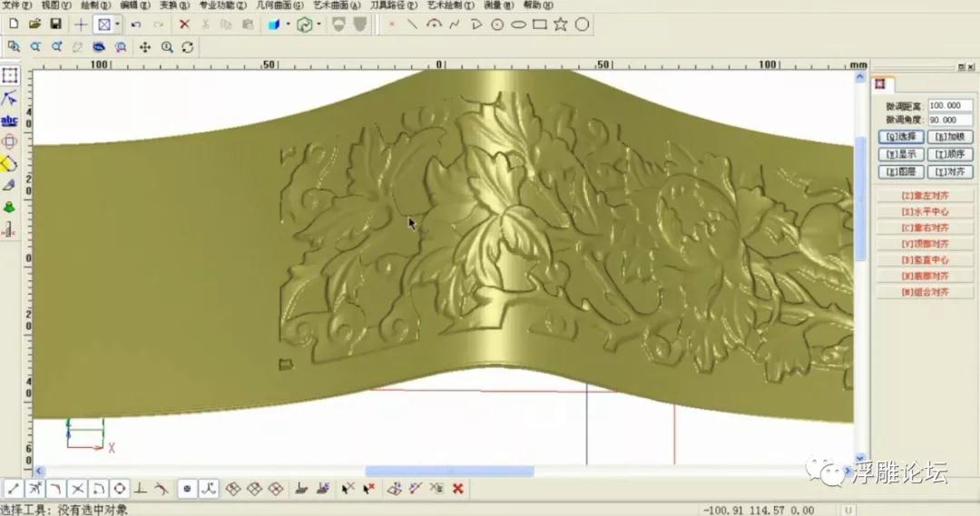Select the ellipse drawing tool
The image size is (980, 516).
[518, 24]
